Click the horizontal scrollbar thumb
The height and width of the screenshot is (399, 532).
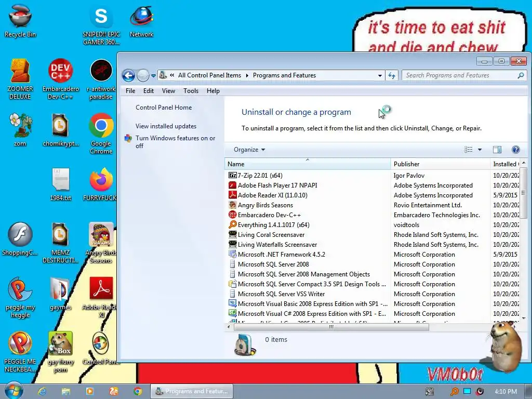(x=331, y=327)
